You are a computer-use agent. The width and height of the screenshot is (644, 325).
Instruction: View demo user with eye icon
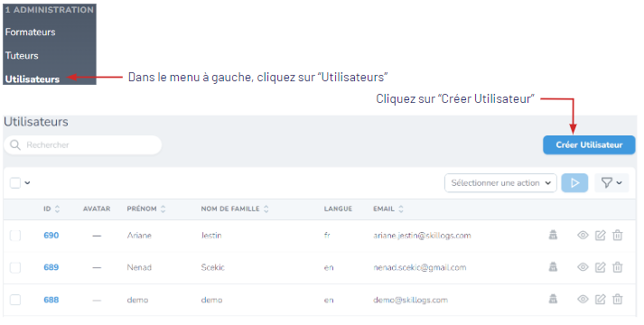click(x=583, y=299)
